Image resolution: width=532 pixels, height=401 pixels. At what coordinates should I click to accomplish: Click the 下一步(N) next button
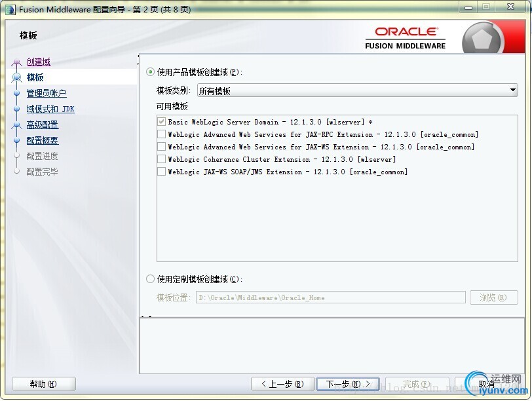point(348,384)
